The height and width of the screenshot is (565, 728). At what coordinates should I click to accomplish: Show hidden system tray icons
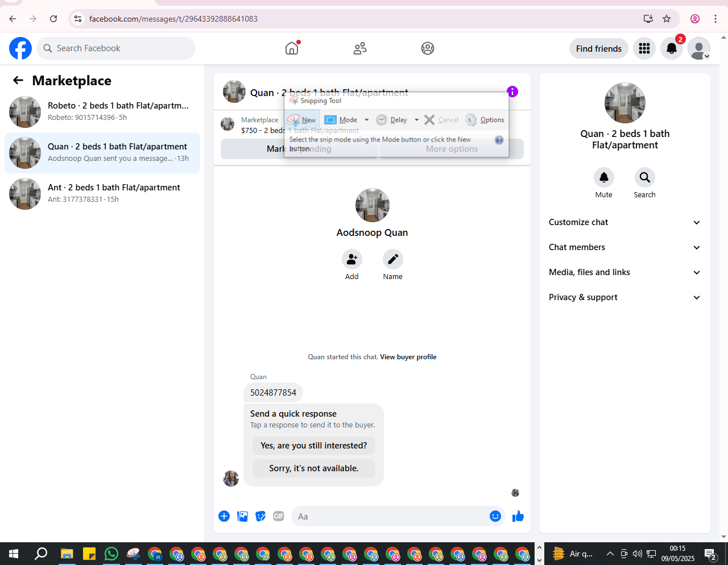pos(610,554)
